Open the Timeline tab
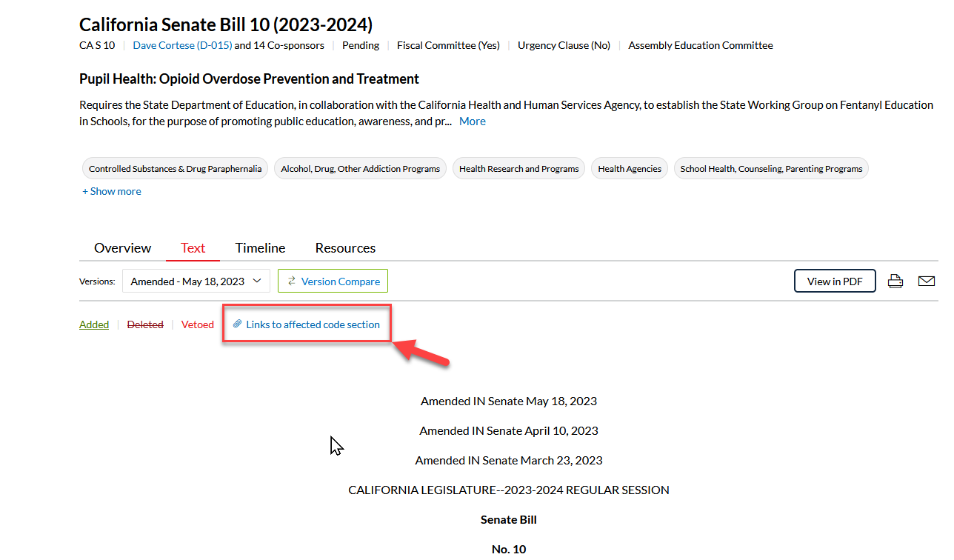Image resolution: width=954 pixels, height=560 pixels. tap(260, 248)
